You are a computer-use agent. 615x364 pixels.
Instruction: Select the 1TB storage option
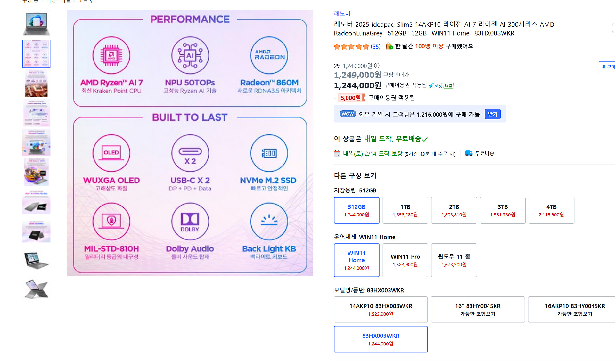(405, 210)
